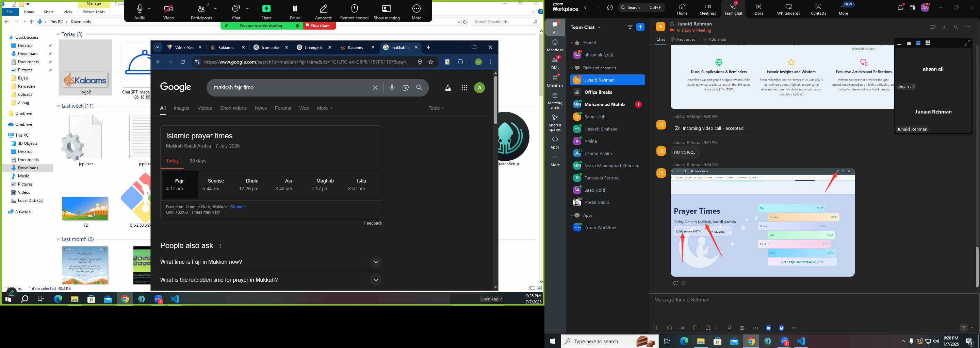
Task: Click Add a tab in chat header
Action: pyautogui.click(x=715, y=39)
